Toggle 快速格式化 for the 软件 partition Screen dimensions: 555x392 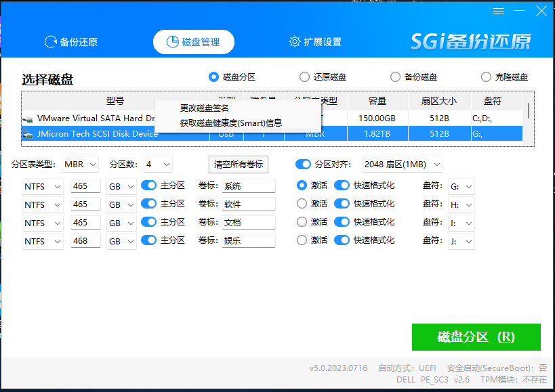click(342, 204)
